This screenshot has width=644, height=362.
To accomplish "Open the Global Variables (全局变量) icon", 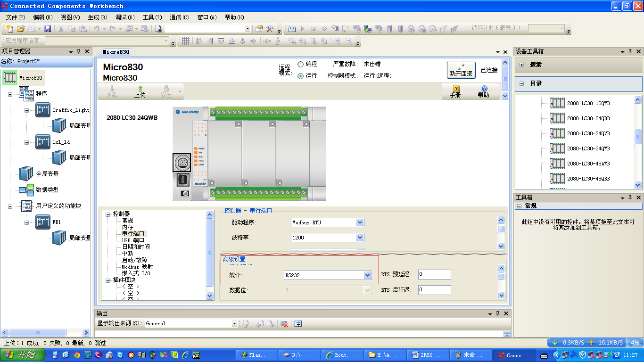I will 26,174.
